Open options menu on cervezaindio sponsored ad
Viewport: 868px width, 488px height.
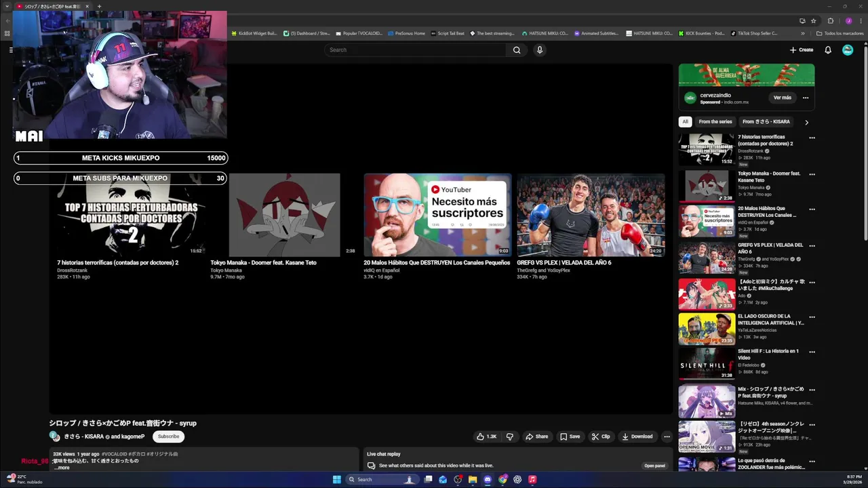click(806, 98)
